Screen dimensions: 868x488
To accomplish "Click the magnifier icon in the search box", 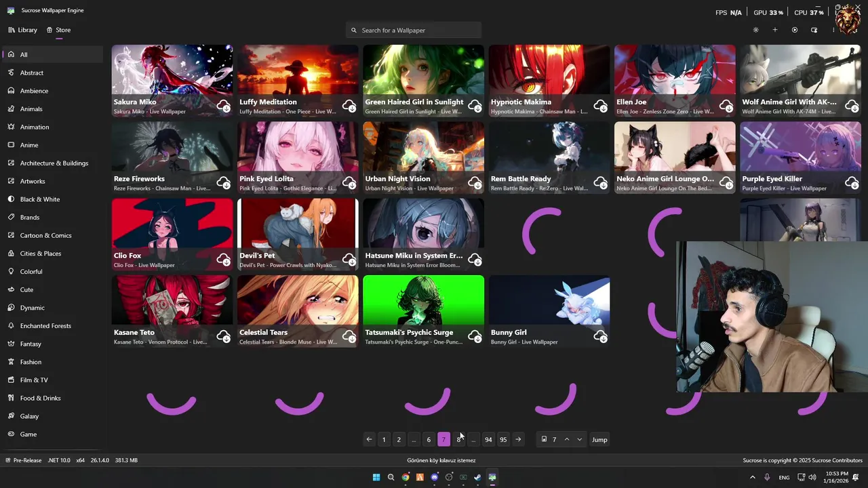I will (353, 30).
